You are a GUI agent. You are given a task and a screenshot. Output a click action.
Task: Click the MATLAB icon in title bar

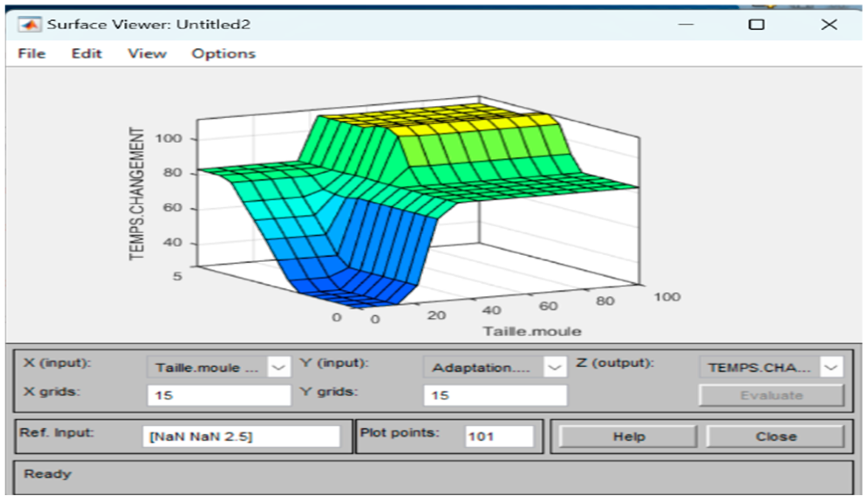click(x=29, y=25)
